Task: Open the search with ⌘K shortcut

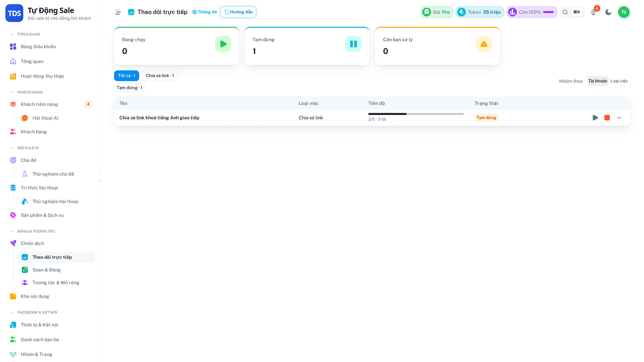Action: pos(572,12)
